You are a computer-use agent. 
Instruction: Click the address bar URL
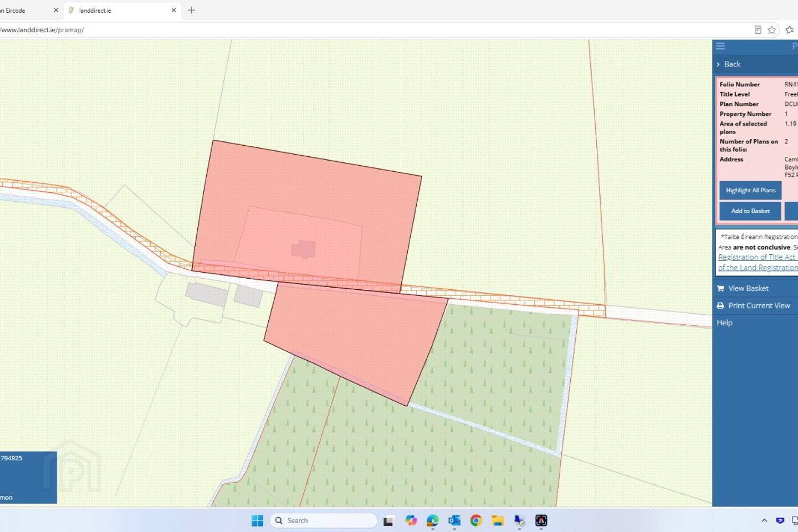click(42, 30)
